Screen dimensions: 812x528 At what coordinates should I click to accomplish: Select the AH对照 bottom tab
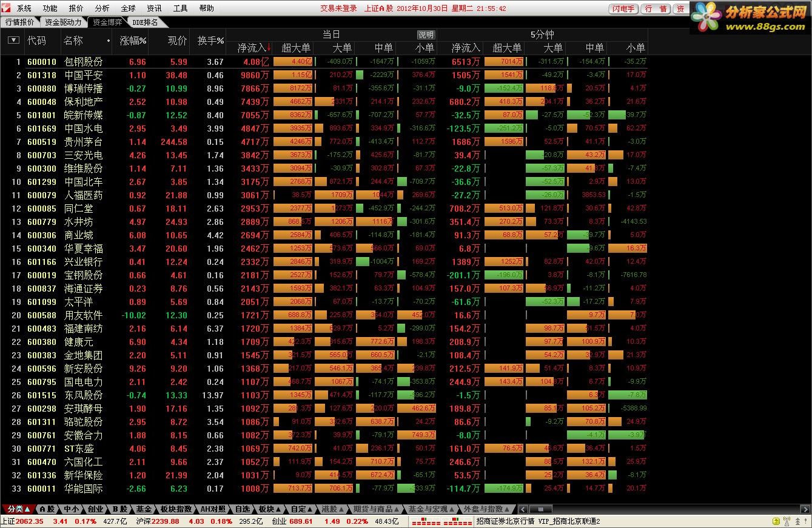pos(213,509)
